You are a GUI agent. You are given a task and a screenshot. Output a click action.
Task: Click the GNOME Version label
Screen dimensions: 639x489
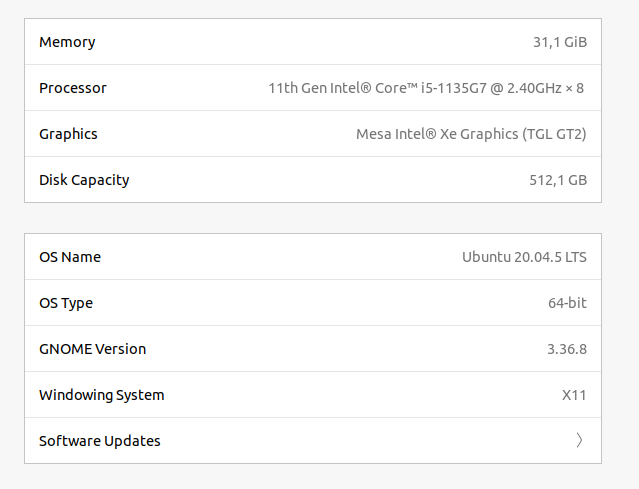click(92, 349)
